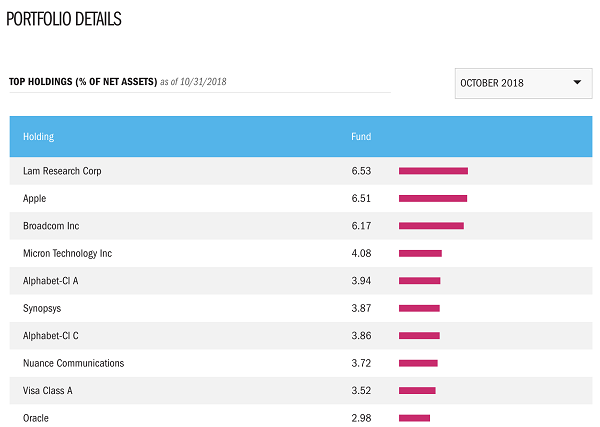
Task: Select the Fund column header
Action: coord(361,137)
